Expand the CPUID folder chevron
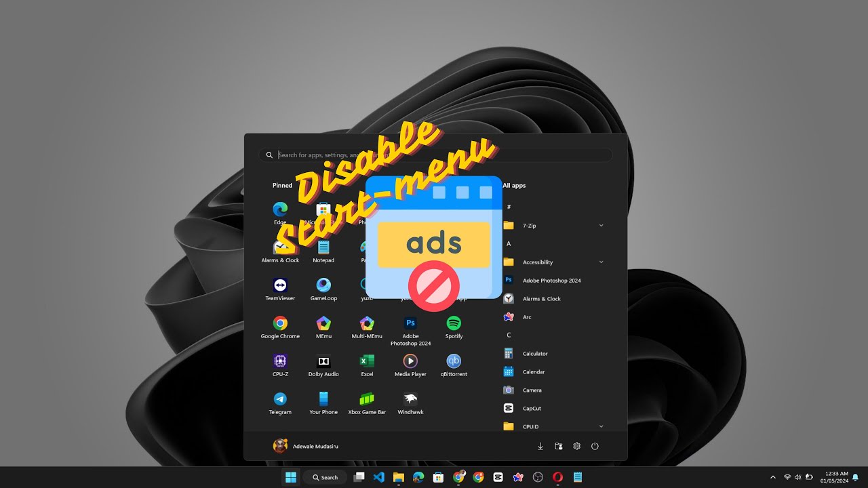Screen dimensions: 868x488 [601, 426]
